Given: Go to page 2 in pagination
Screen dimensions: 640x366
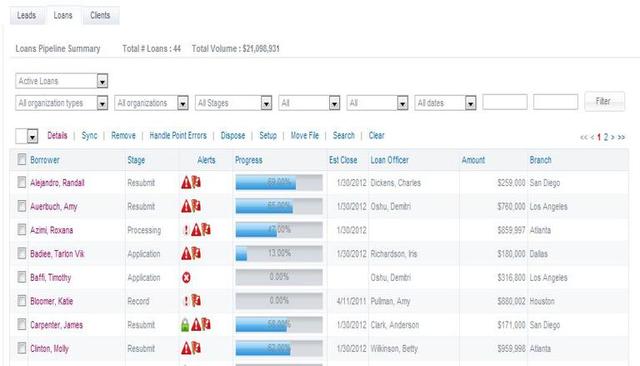Looking at the screenshot, I should click(606, 137).
